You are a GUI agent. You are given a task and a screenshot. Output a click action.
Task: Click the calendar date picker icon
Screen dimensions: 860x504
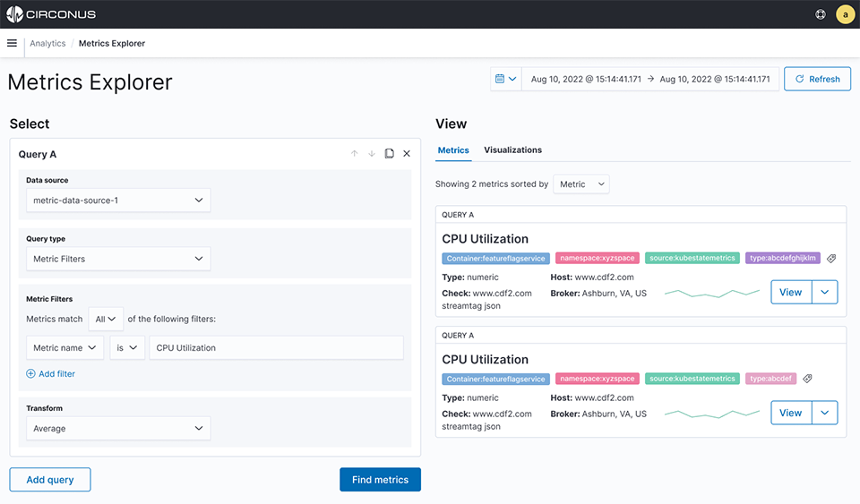point(505,79)
